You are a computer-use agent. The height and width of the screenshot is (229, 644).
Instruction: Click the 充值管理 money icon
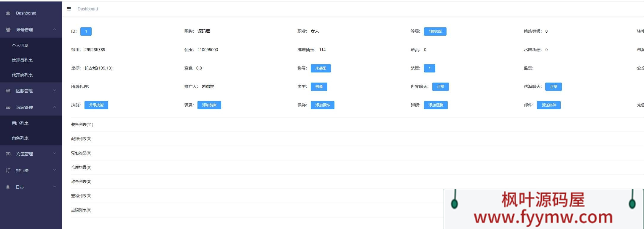tap(8, 154)
